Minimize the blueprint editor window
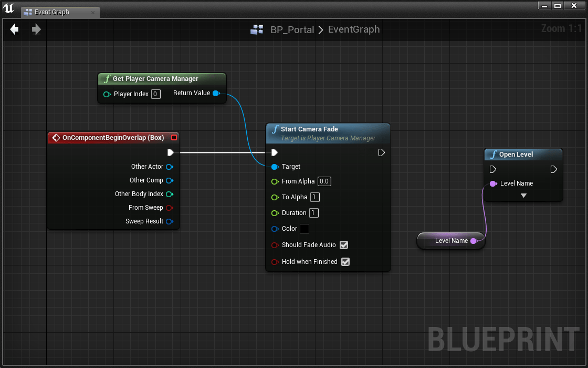 point(544,5)
